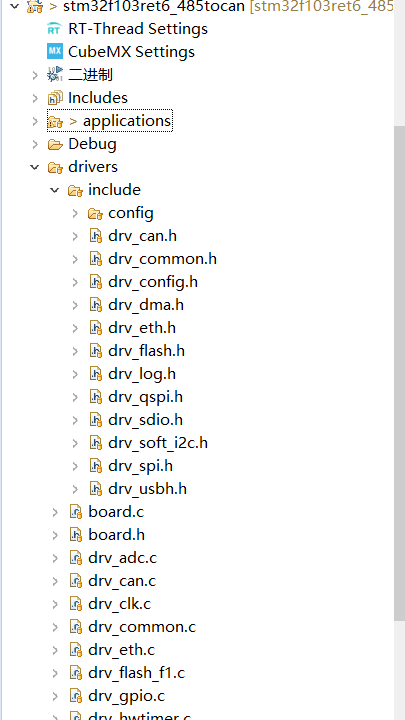Select drv_common.c source file
Image resolution: width=405 pixels, height=720 pixels.
tap(142, 627)
